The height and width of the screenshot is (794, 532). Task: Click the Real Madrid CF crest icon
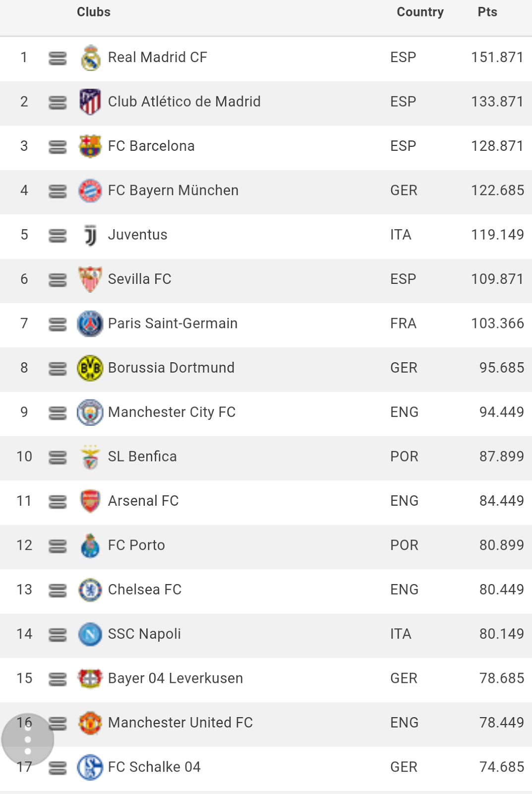(x=90, y=58)
